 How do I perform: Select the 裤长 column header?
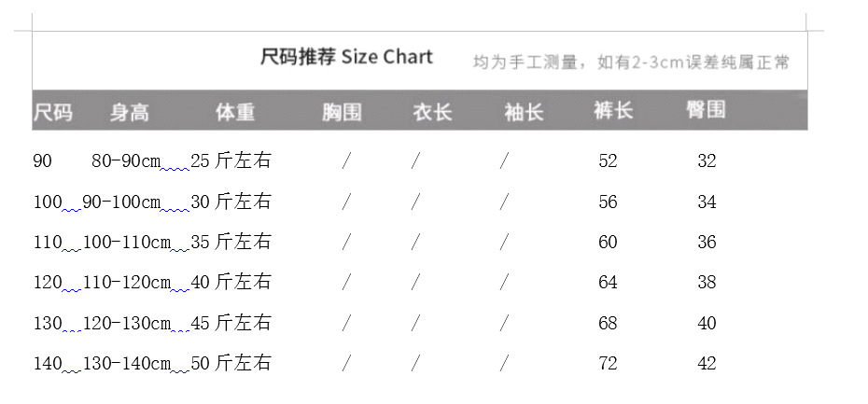coord(613,111)
